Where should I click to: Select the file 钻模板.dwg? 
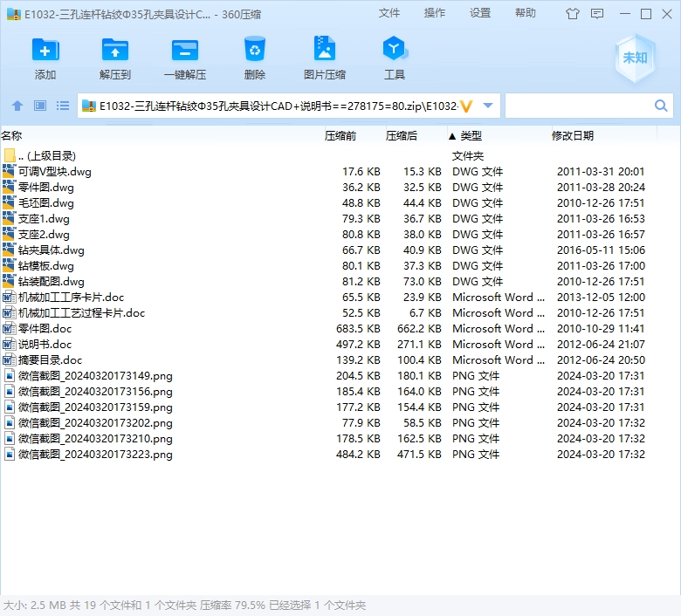(46, 265)
